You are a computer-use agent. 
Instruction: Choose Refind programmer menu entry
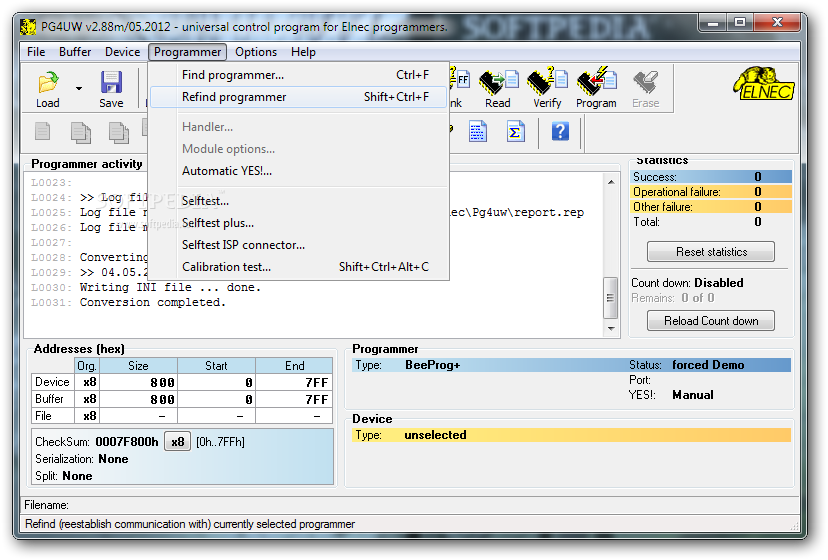pos(299,97)
